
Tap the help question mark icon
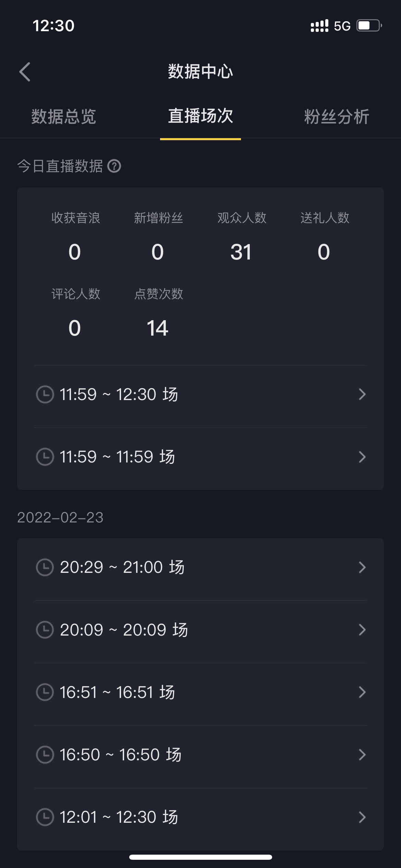tap(114, 166)
